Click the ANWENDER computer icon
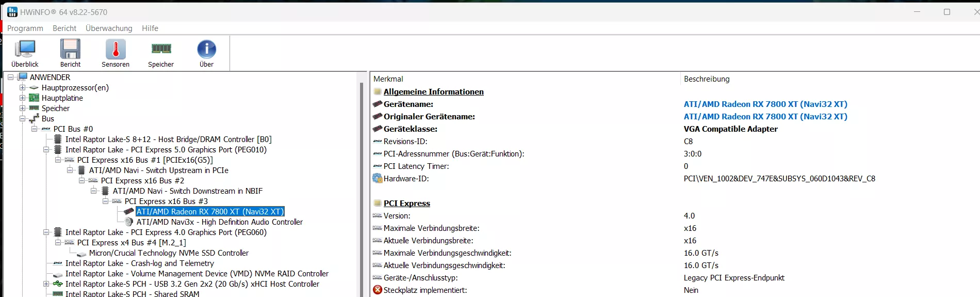The height and width of the screenshot is (297, 980). (23, 77)
